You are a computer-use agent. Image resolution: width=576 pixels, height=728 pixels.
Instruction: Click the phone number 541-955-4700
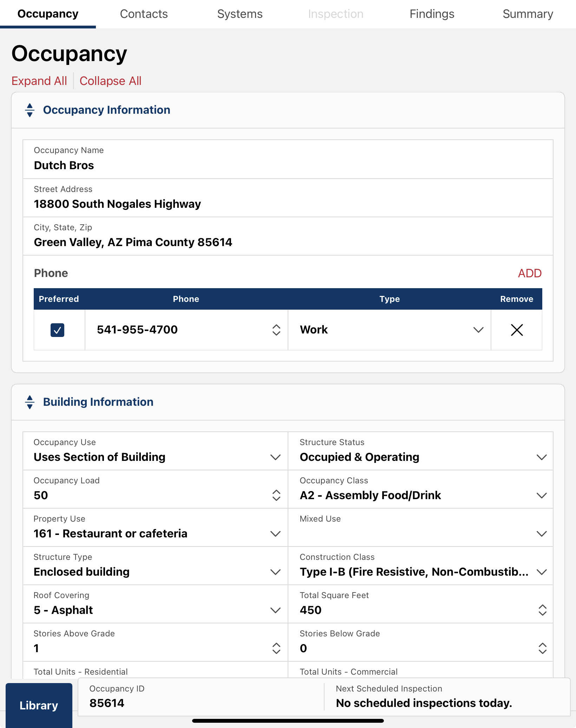click(137, 330)
